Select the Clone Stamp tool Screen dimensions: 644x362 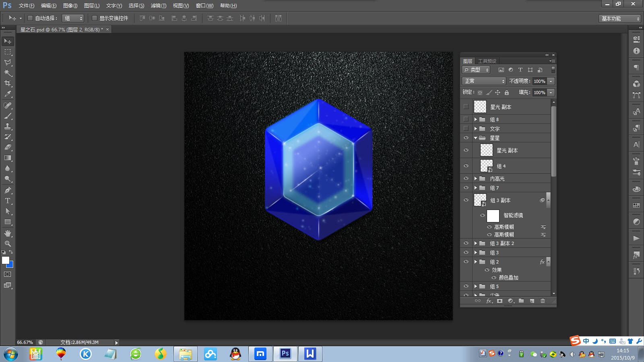(8, 126)
